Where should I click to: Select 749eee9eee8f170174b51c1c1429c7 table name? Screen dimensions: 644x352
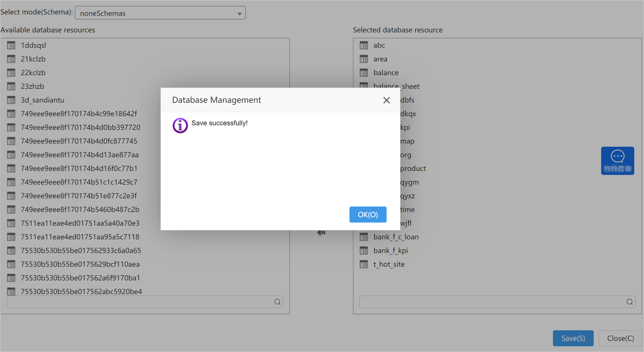pos(79,182)
